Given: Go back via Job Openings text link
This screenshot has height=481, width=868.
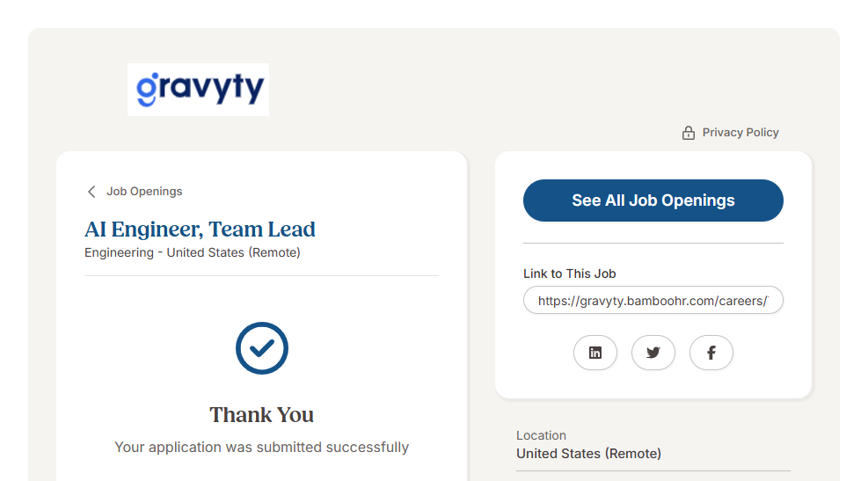Looking at the screenshot, I should [144, 192].
